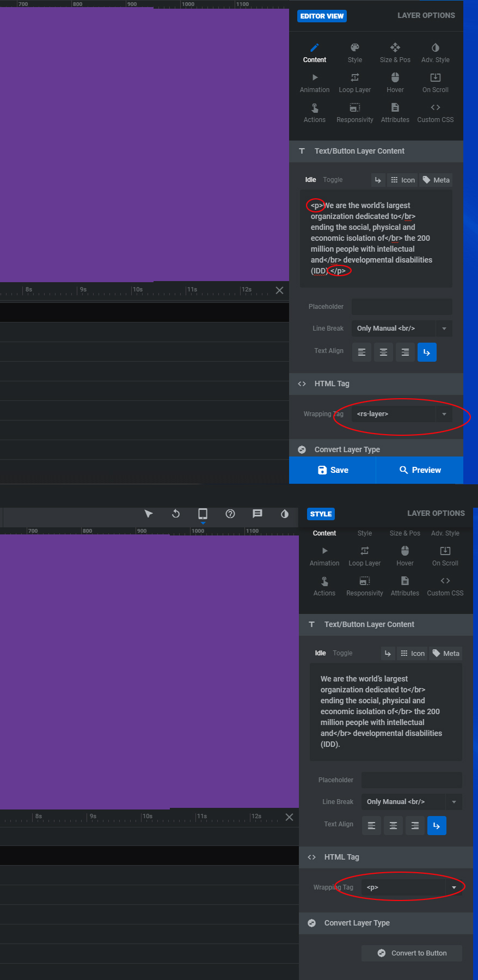Image resolution: width=478 pixels, height=980 pixels.
Task: Click the Save button
Action: [x=333, y=470]
